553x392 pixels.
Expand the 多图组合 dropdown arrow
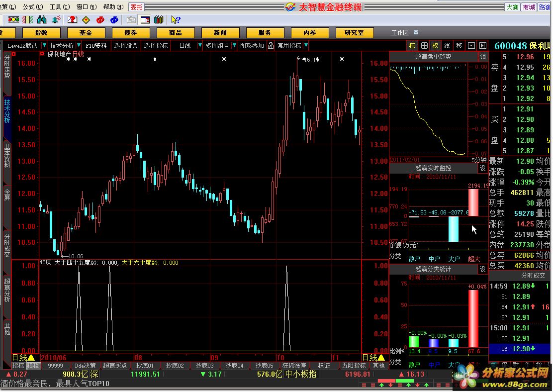coord(234,45)
